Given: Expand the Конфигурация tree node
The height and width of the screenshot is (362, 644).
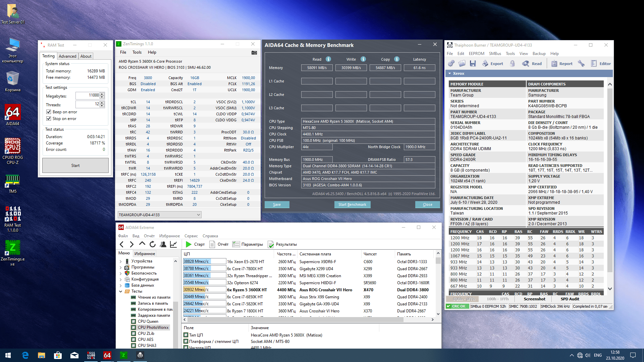Looking at the screenshot, I should click(x=121, y=280).
